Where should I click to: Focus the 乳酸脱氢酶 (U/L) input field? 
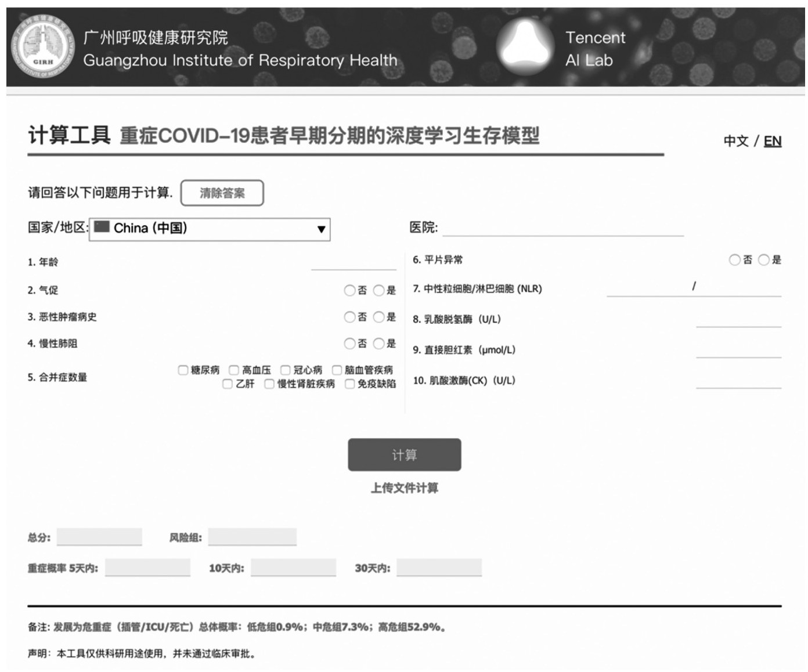click(x=738, y=319)
